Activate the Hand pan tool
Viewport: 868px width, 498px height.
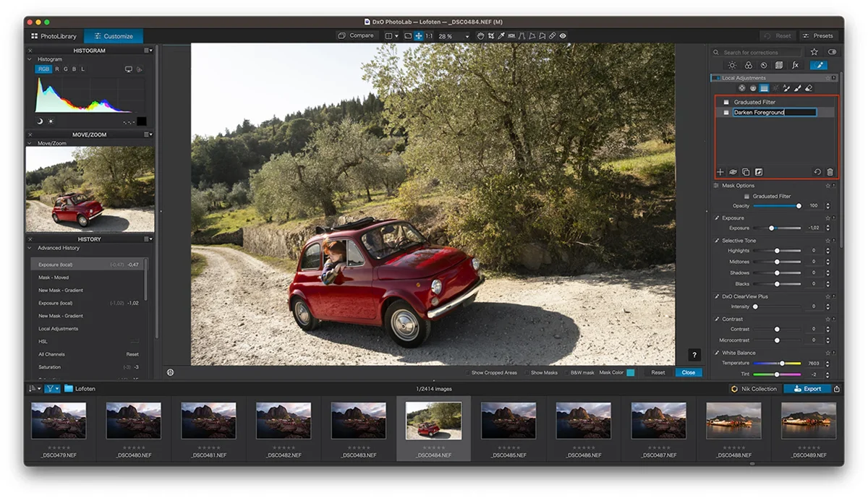480,35
